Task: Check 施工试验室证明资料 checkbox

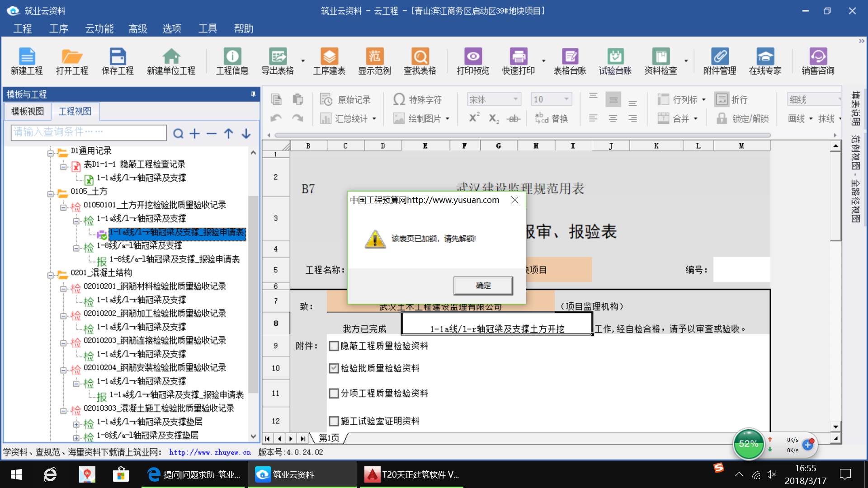Action: tap(334, 421)
